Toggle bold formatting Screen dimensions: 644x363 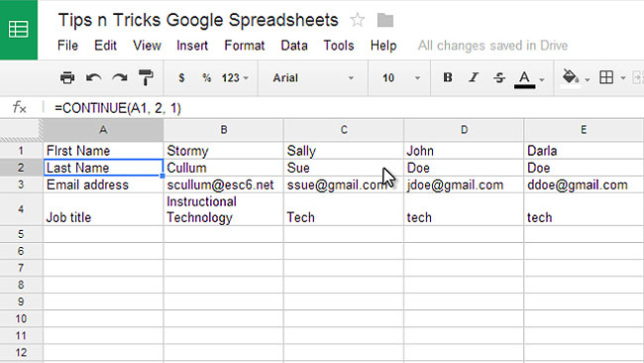448,77
